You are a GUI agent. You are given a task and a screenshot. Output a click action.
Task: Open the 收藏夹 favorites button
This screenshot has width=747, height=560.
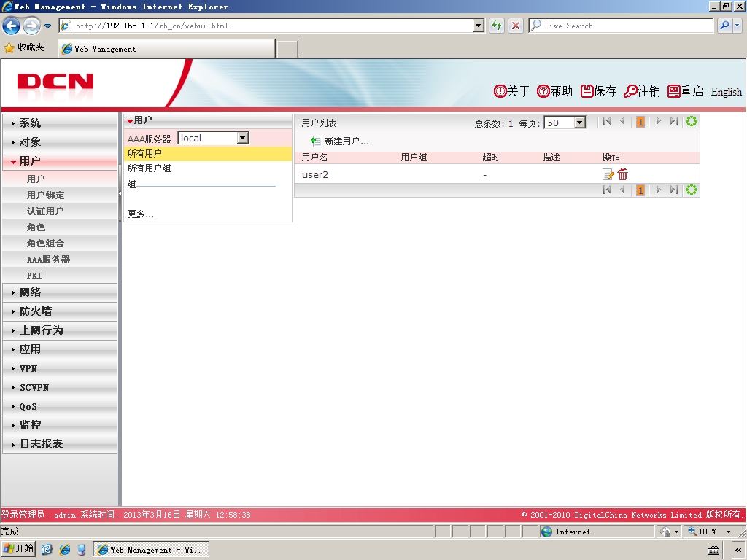(24, 47)
